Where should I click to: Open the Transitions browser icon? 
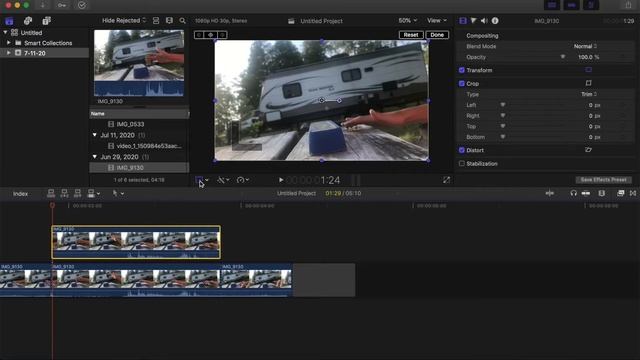[x=633, y=193]
